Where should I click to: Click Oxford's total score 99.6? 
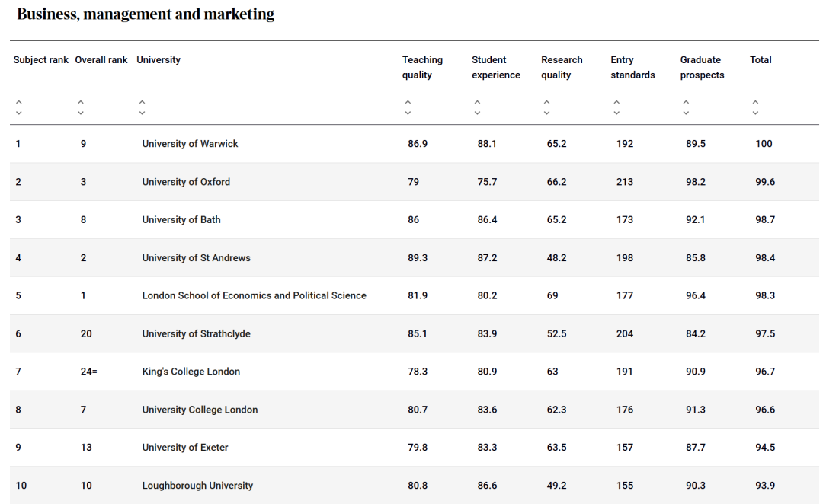[x=765, y=182]
